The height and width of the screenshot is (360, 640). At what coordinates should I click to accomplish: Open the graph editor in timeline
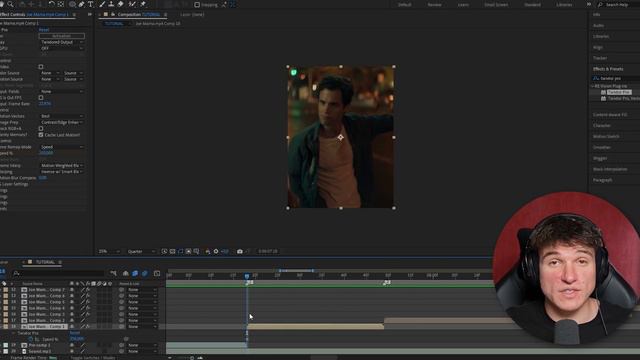click(x=157, y=273)
